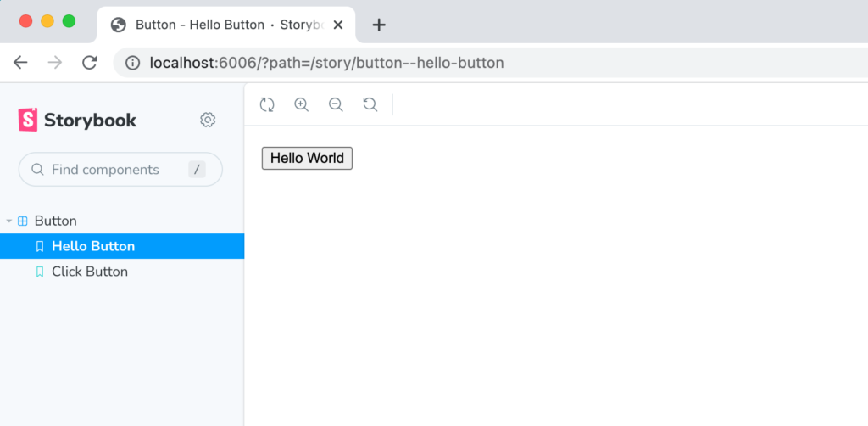
Task: Click the slash shortcut badge in search
Action: (x=197, y=170)
